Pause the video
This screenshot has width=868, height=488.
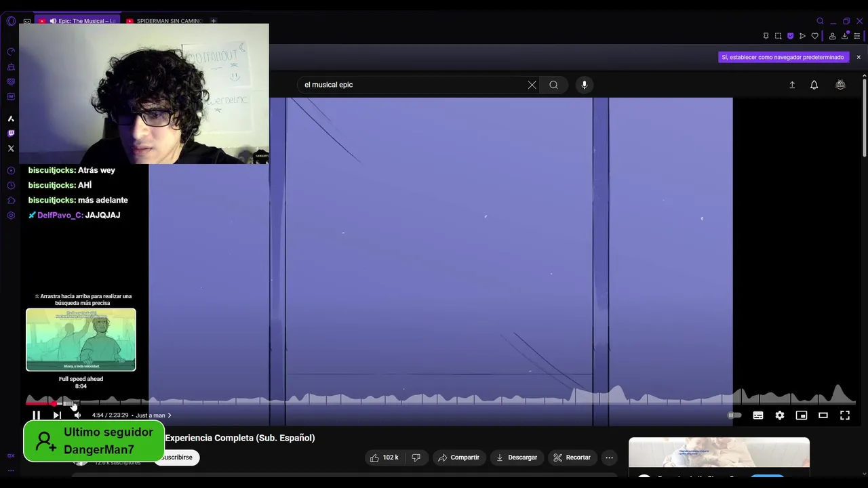coord(37,415)
